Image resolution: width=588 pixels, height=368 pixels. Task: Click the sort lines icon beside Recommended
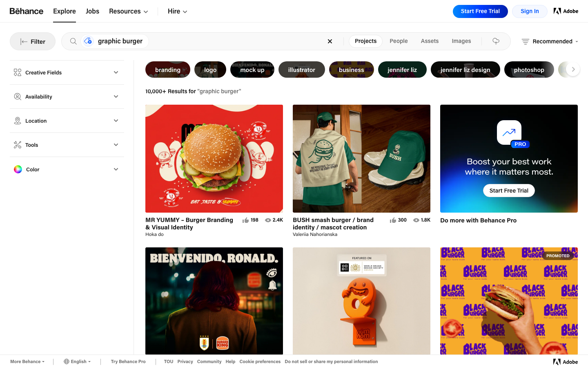pos(526,41)
